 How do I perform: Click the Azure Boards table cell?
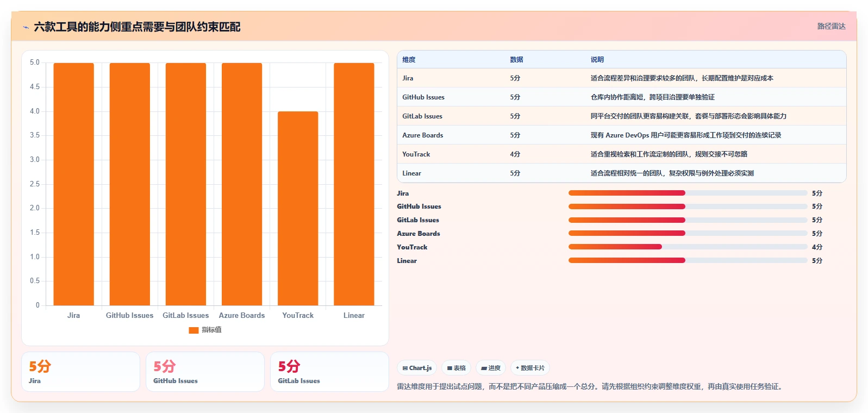pos(423,135)
